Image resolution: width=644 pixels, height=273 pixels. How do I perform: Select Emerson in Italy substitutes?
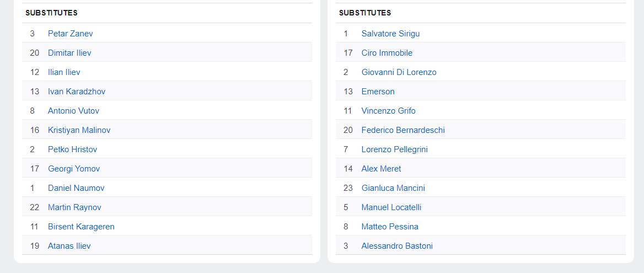(378, 92)
